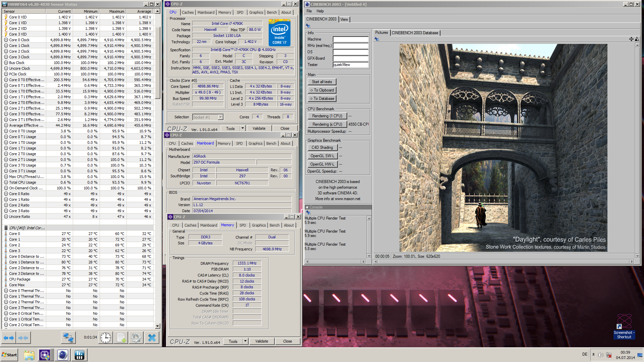
Task: Run the OpenGL SW-L test
Action: [322, 156]
